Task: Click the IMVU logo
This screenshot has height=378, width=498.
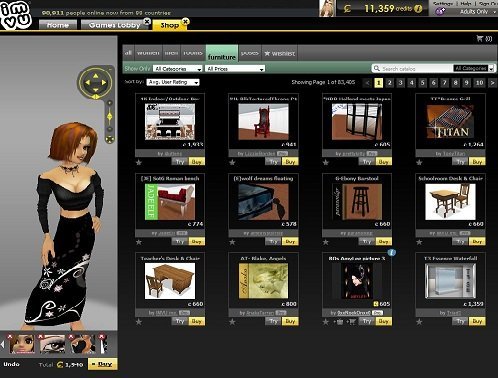Action: click(x=16, y=15)
